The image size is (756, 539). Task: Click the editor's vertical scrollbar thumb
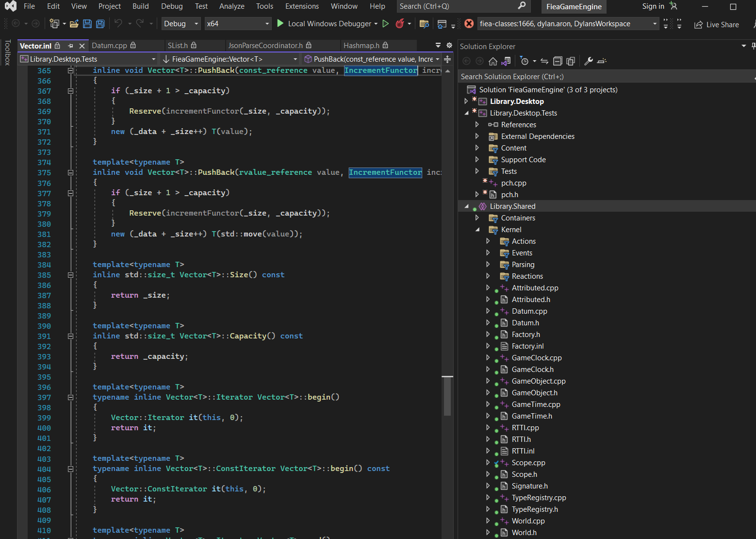[447, 396]
